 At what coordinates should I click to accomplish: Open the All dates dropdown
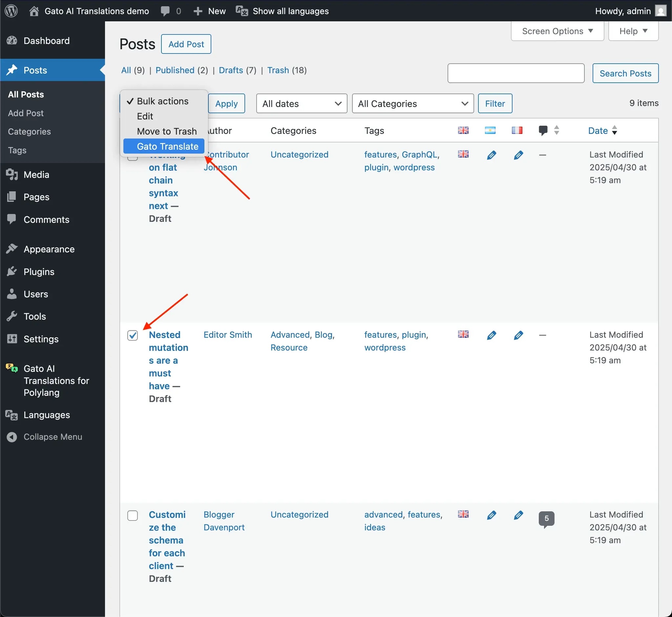pos(301,103)
